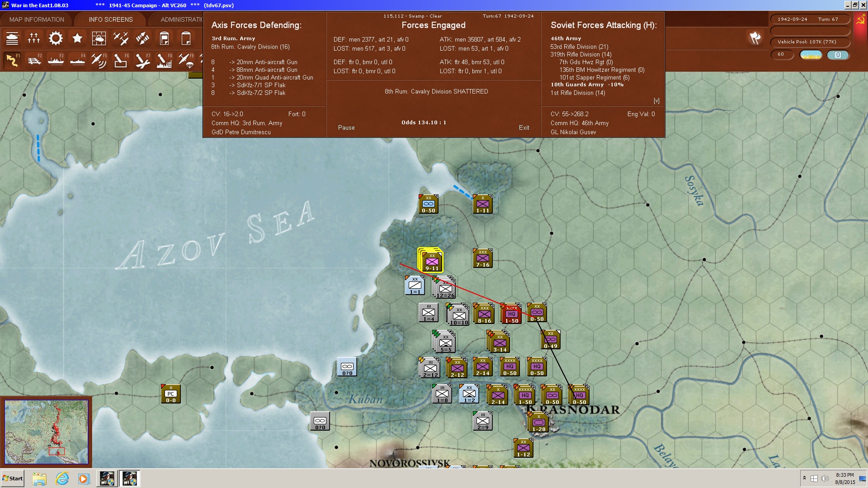Open the logistics report clipboard with flag
Image resolution: width=868 pixels, height=488 pixels.
164,38
